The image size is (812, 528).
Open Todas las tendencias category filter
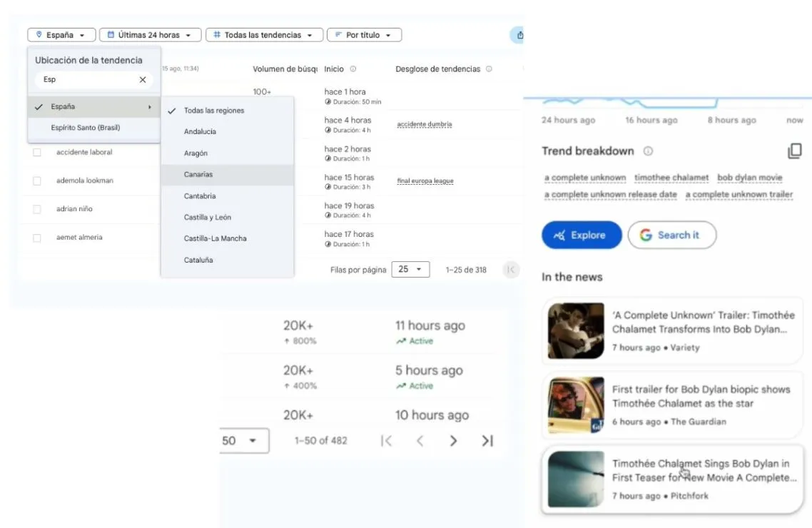pyautogui.click(x=264, y=35)
